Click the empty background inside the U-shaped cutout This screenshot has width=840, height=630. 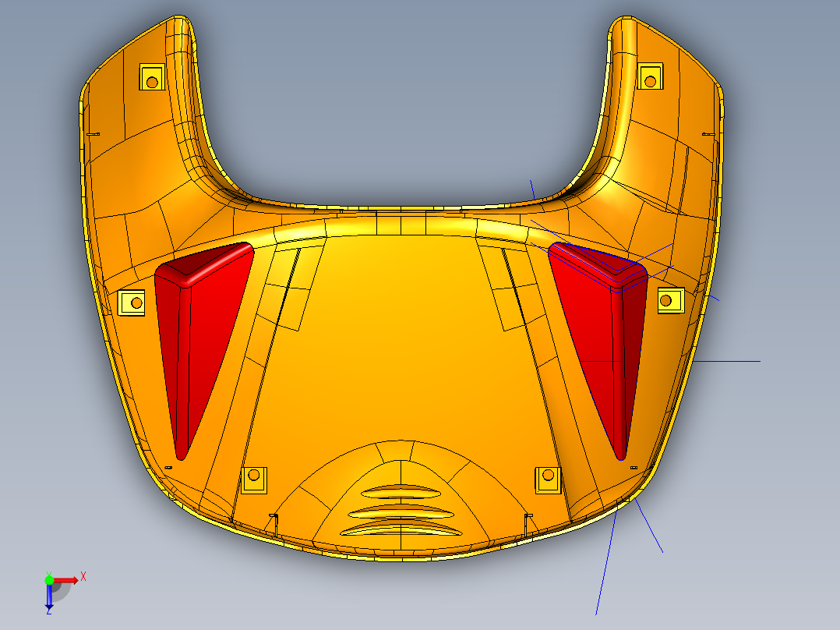tap(397, 117)
